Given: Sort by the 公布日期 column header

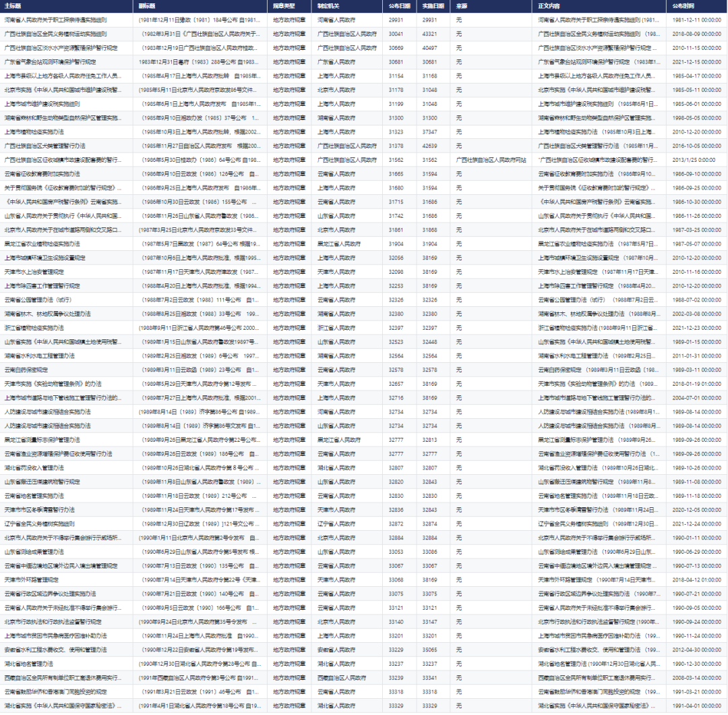Looking at the screenshot, I should [400, 6].
